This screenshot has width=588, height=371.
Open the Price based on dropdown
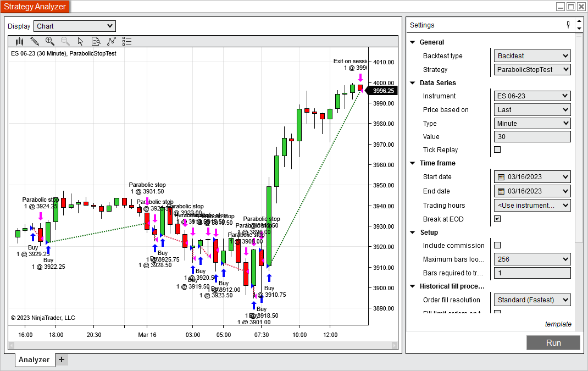pyautogui.click(x=532, y=109)
